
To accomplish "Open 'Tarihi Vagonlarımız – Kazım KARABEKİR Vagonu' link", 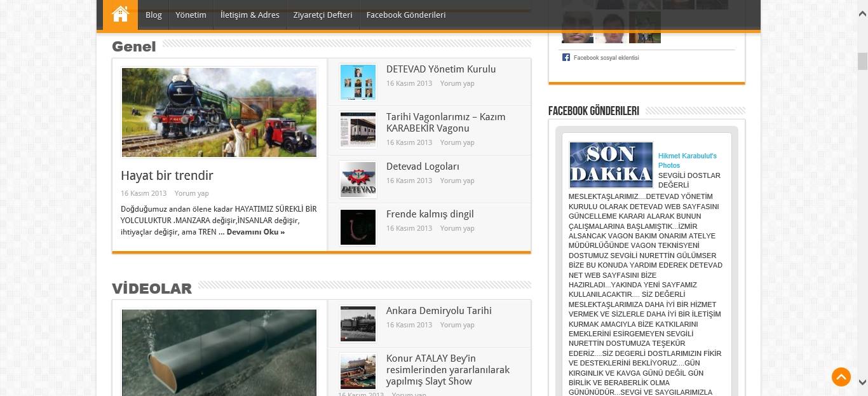I will [x=446, y=123].
